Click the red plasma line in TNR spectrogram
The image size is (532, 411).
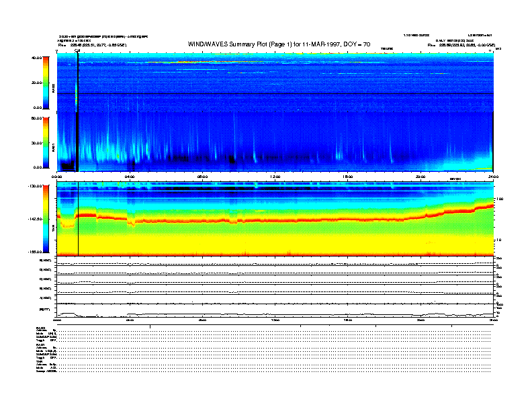click(x=275, y=220)
